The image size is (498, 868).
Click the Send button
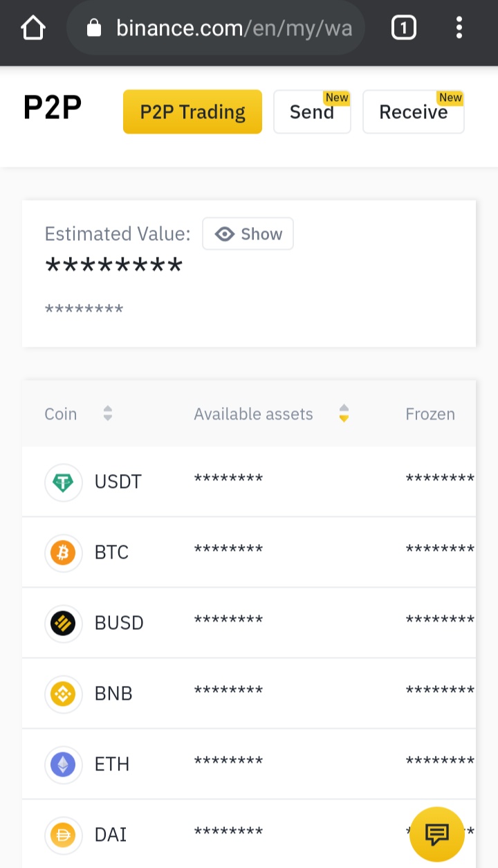point(312,111)
